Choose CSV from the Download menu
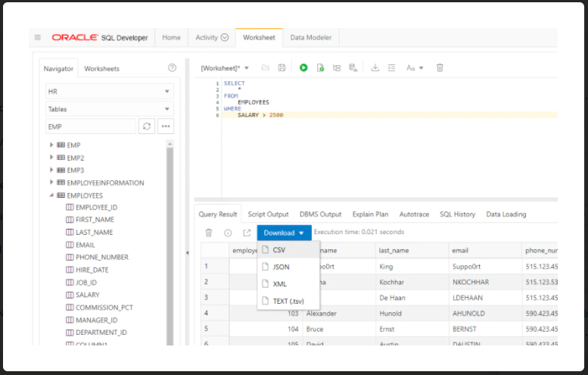 point(288,250)
